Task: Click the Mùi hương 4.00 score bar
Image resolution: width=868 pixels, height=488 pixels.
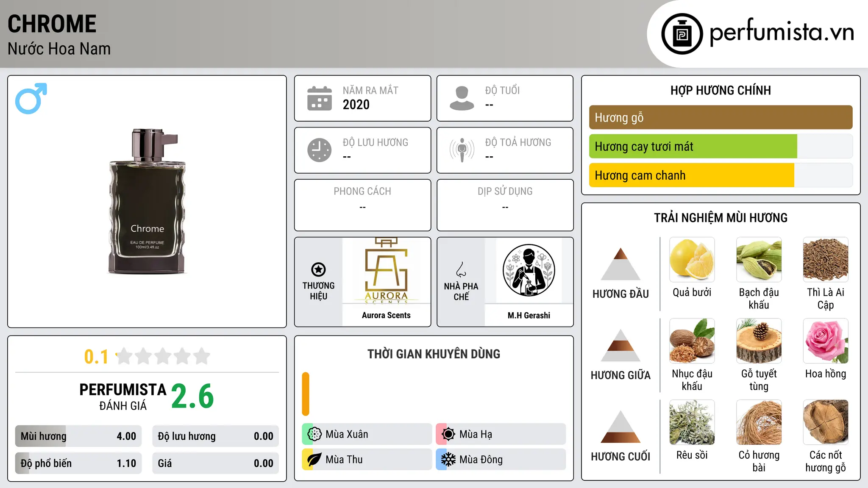Action: (78, 436)
